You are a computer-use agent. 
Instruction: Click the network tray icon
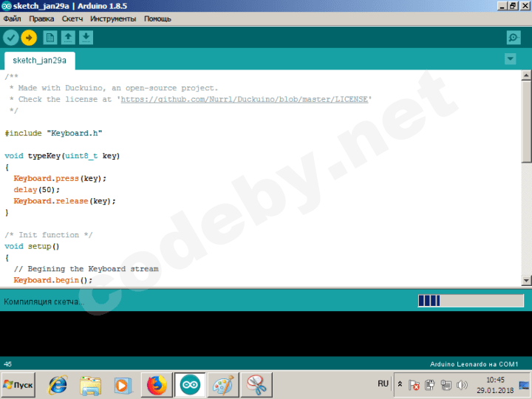(446, 385)
